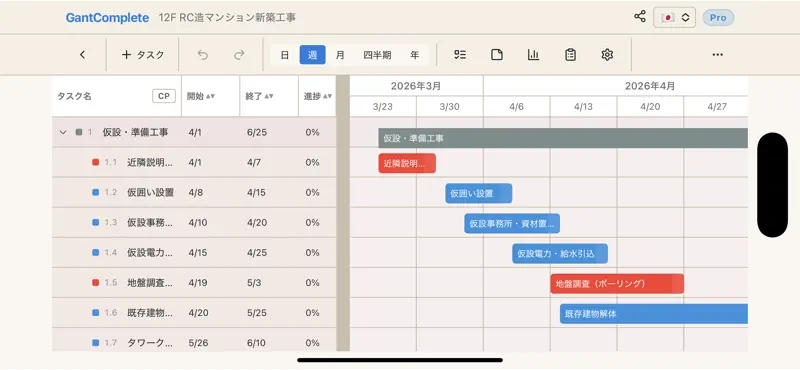Click start date 5/26 of タワーク row

click(x=198, y=343)
